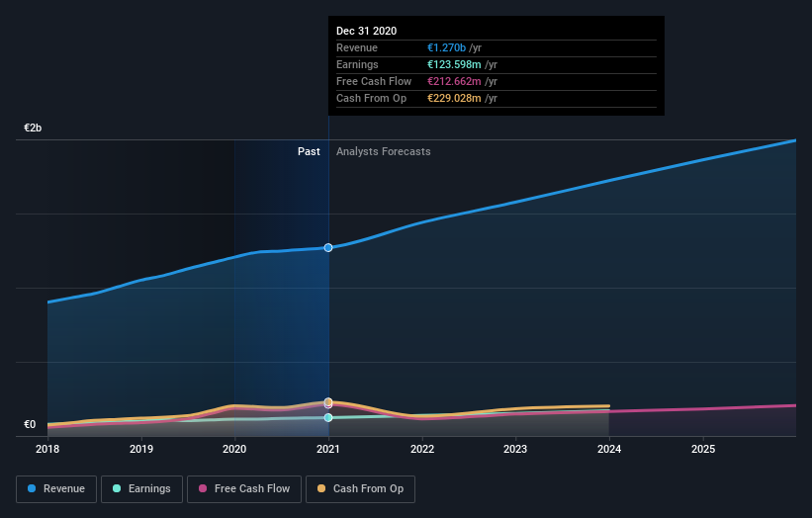Screen dimensions: 812x518
Task: Toggle the Free Cash Flow legend series
Action: pos(244,489)
